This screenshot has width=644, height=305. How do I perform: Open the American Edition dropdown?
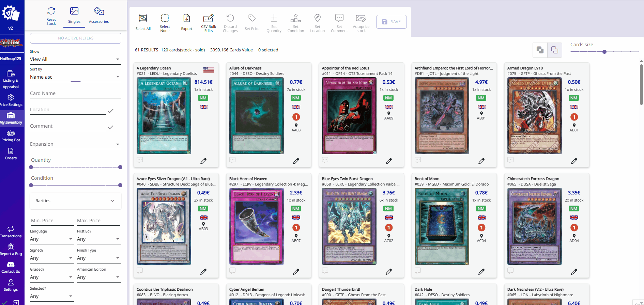(99, 277)
